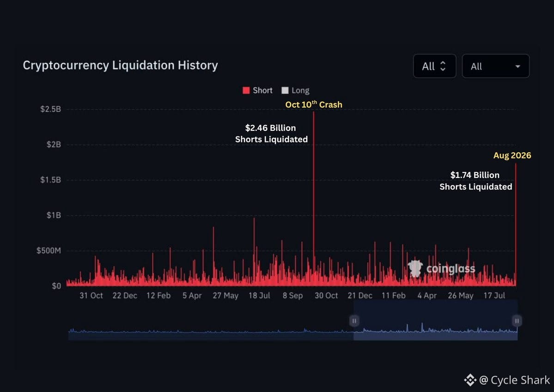Toggle the Short legend series
Image resolution: width=554 pixels, height=392 pixels.
pyautogui.click(x=257, y=91)
